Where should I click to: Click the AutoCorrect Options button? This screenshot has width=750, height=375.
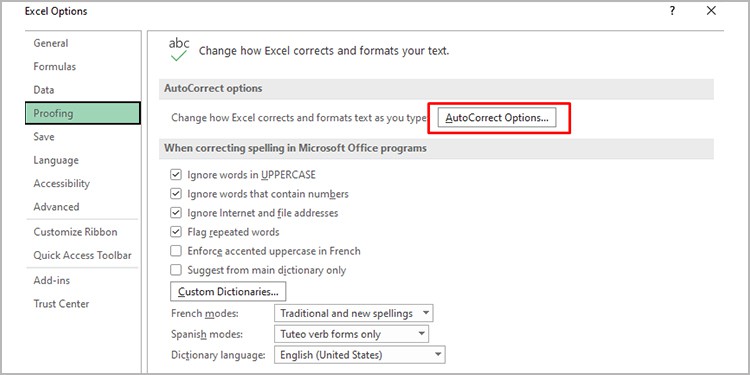tap(497, 118)
